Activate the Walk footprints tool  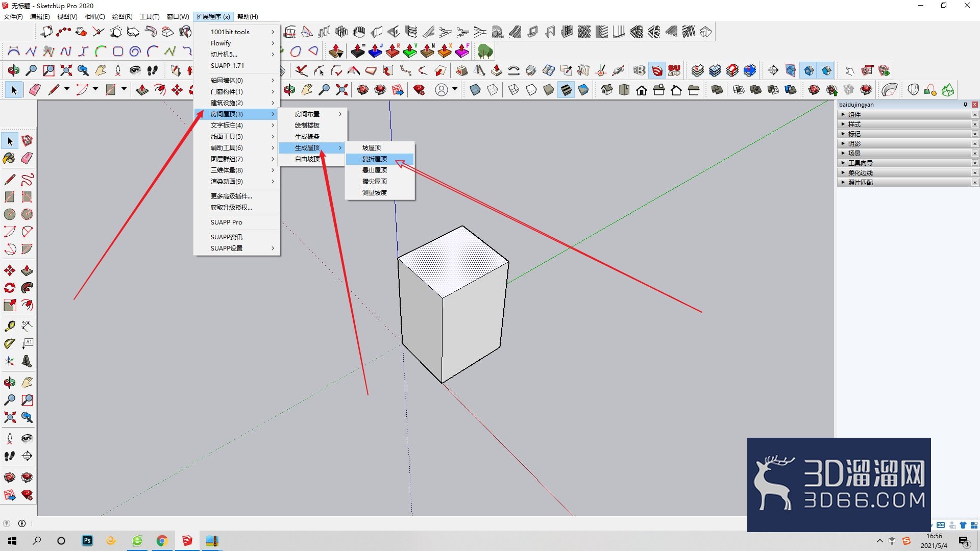click(9, 456)
